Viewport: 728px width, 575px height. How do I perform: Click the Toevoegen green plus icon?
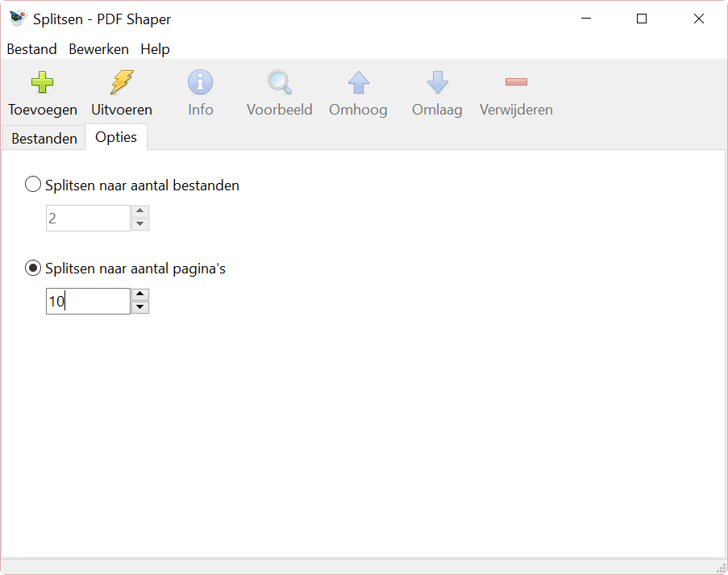tap(42, 82)
